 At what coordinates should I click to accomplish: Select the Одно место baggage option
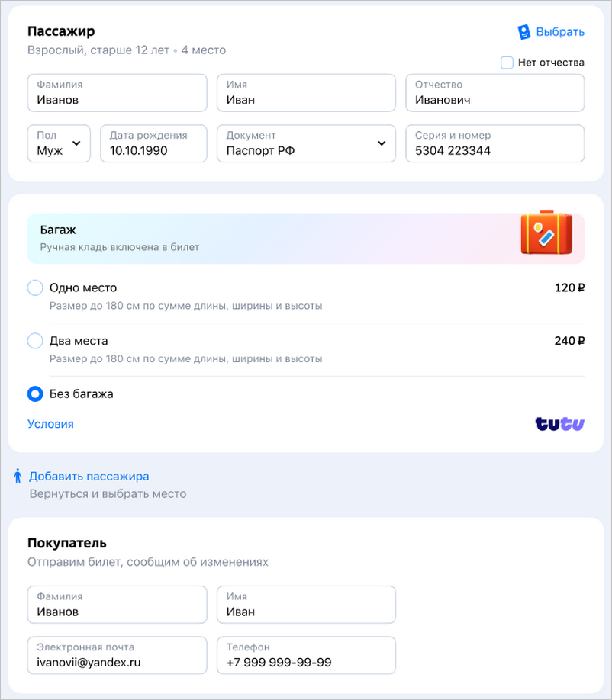35,288
